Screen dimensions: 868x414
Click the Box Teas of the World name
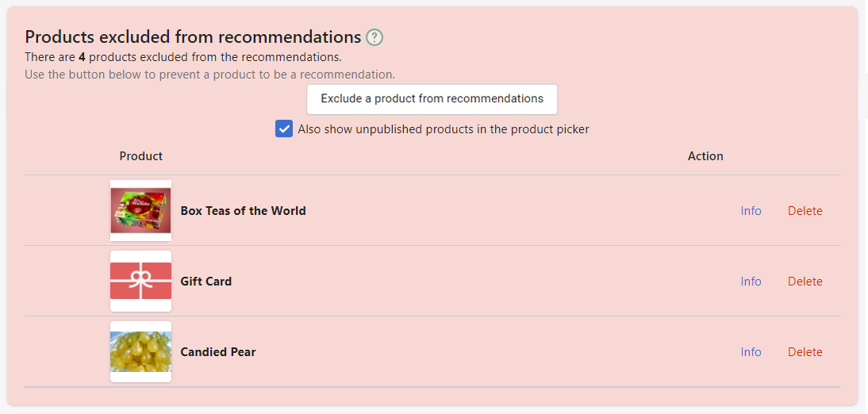click(243, 211)
